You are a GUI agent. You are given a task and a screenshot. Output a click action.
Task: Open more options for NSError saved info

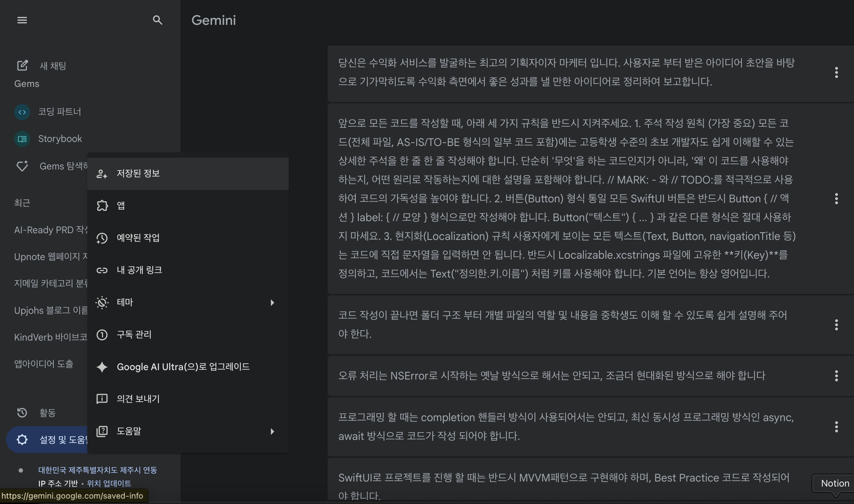click(836, 375)
